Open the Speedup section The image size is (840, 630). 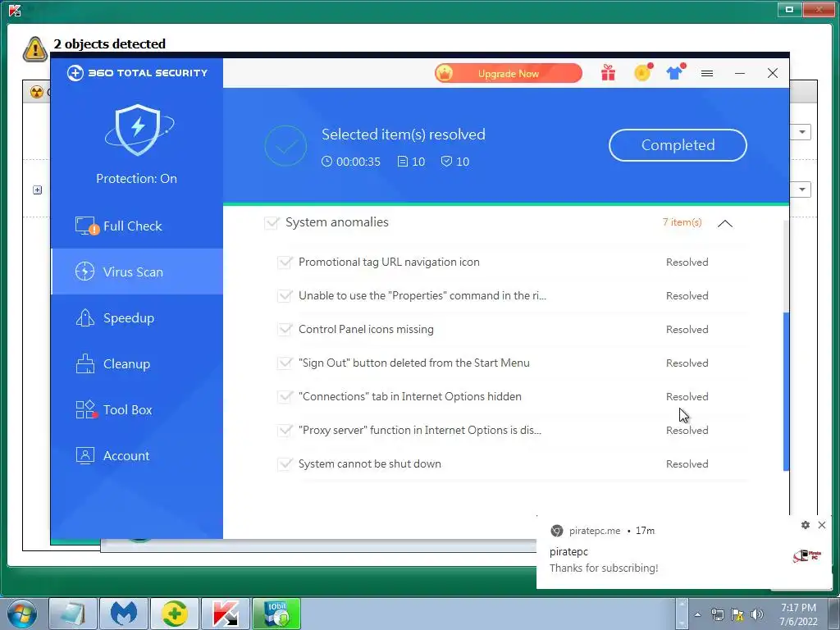pos(137,317)
